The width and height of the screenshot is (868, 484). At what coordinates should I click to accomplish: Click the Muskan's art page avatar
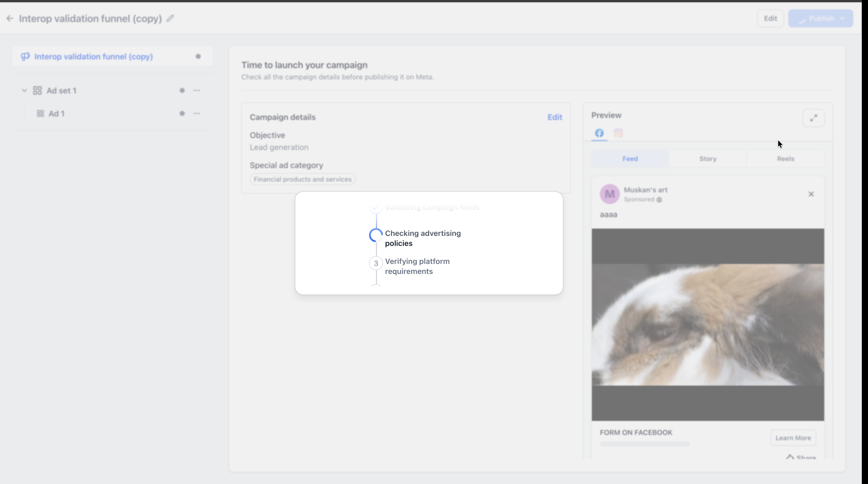[610, 194]
